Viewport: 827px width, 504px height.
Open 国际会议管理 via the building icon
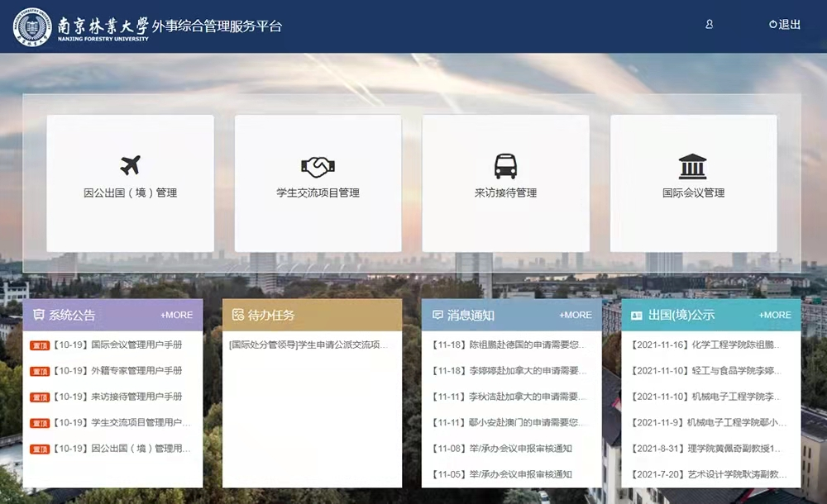point(692,166)
